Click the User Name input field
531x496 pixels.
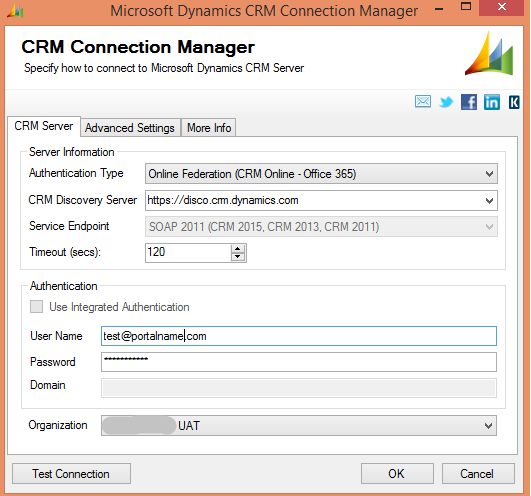[299, 336]
